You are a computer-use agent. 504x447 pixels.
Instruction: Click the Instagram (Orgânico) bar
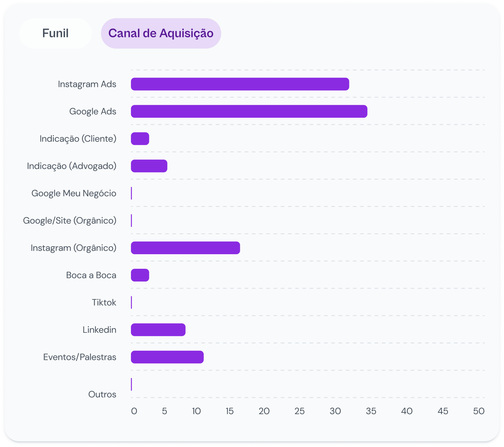point(185,248)
